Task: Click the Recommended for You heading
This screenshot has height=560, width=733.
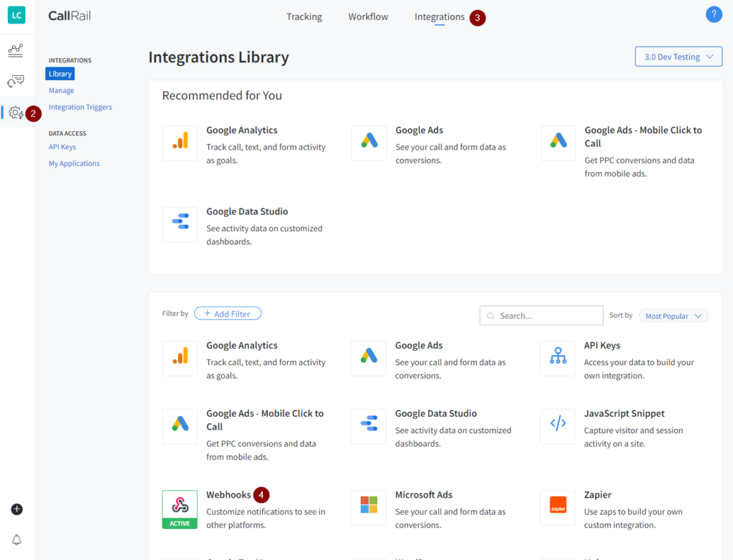Action: tap(222, 95)
